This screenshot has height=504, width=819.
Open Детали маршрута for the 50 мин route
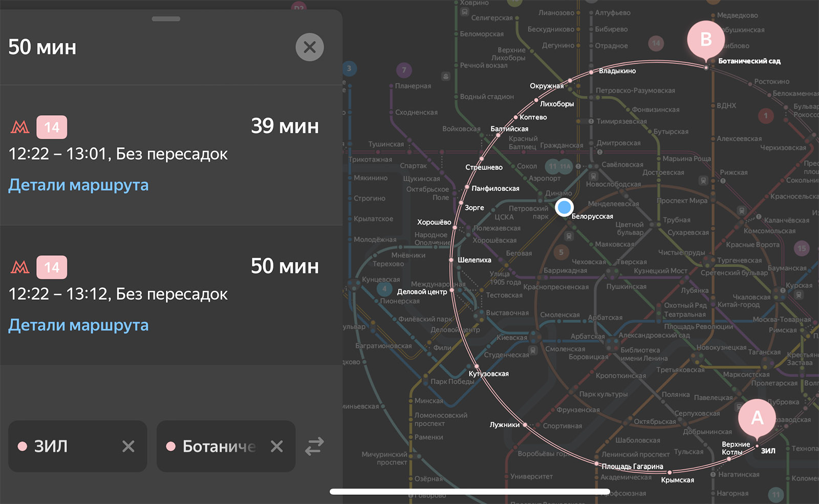pos(78,325)
